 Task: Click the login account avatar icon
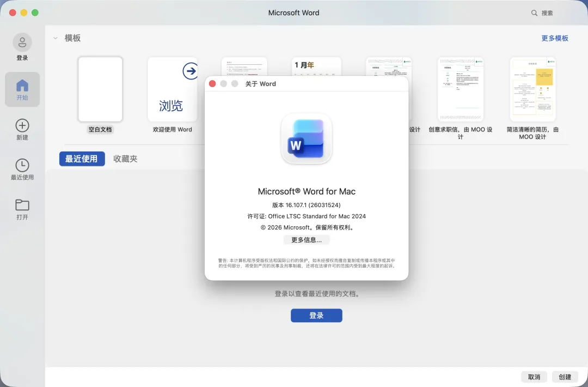click(22, 43)
